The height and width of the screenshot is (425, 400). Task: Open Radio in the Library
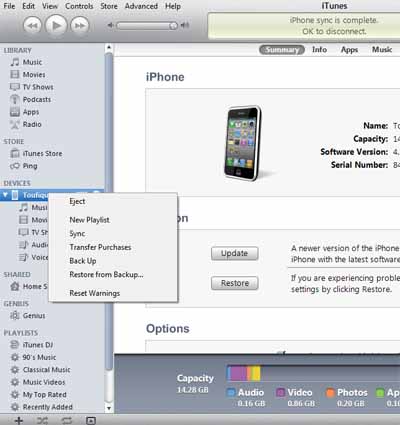[26, 124]
